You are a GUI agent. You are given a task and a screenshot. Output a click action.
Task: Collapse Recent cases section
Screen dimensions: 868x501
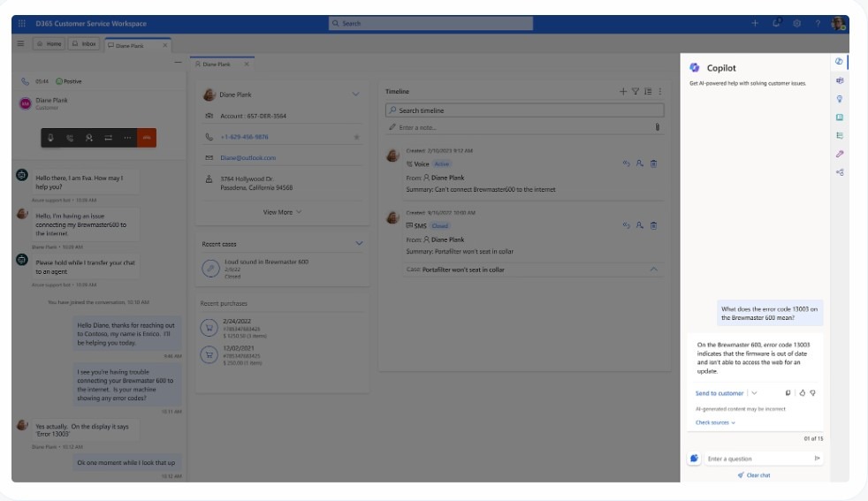click(x=359, y=243)
